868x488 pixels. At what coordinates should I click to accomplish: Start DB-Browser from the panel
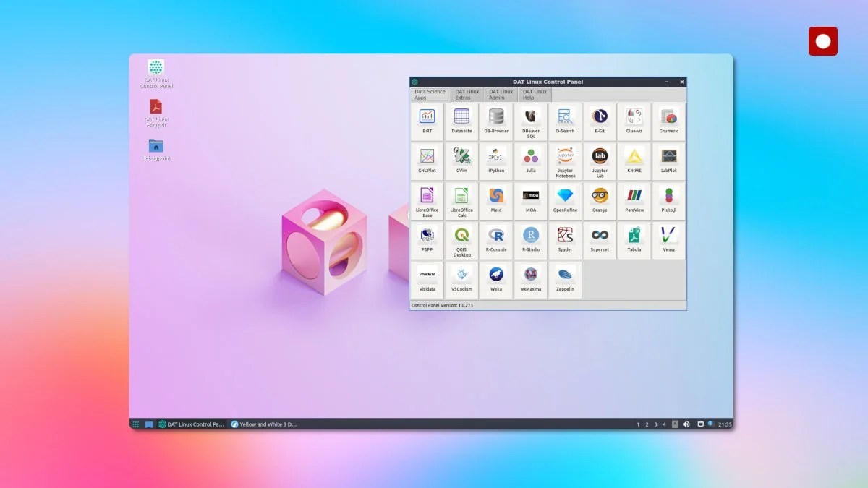(x=496, y=121)
